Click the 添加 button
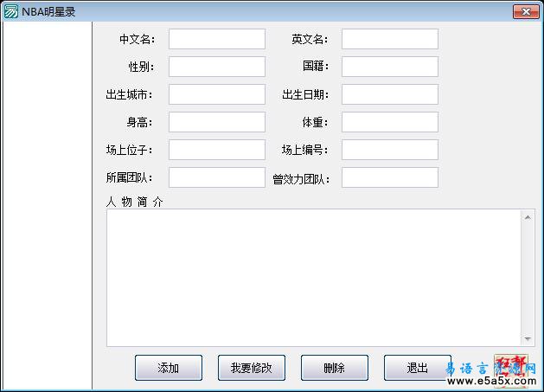544x392 pixels. tap(169, 368)
